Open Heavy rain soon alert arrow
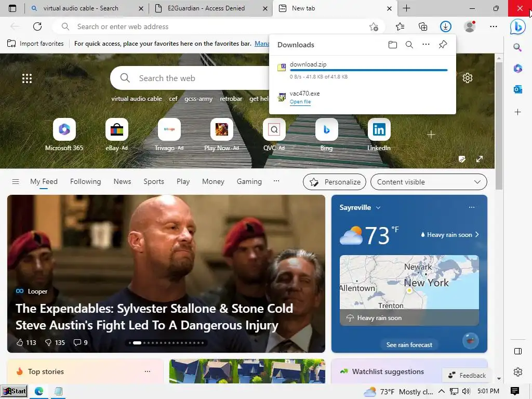532x399 pixels. (477, 234)
